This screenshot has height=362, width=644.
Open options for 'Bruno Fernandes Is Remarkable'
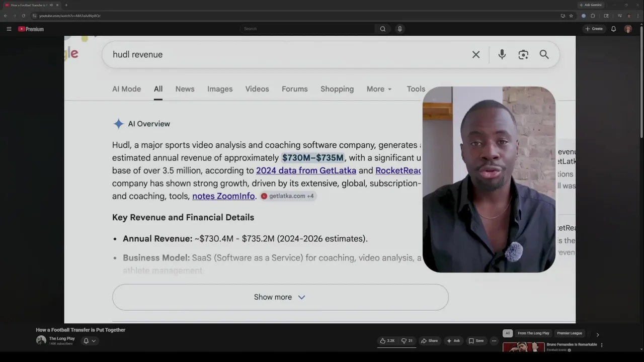tap(602, 345)
